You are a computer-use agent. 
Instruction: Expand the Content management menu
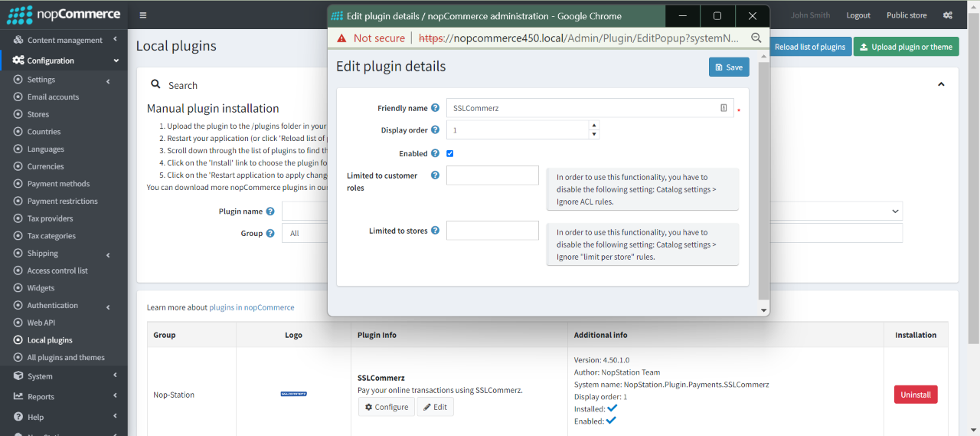tap(64, 40)
